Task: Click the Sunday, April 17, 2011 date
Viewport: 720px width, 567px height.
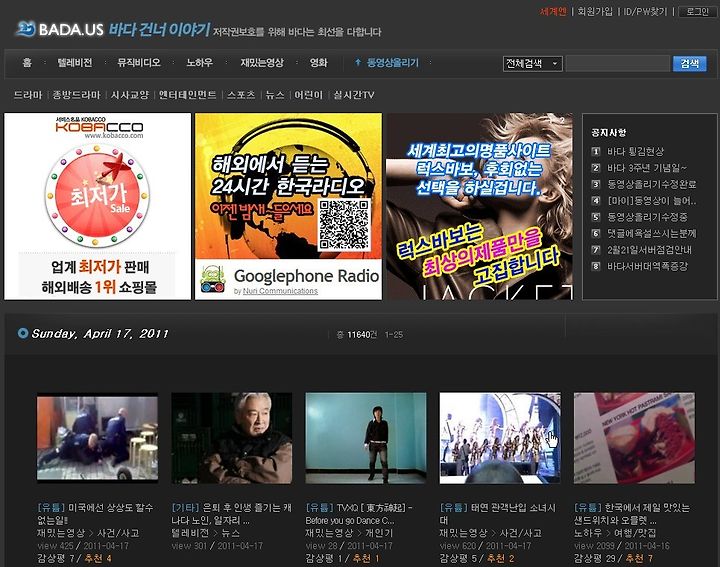Action: point(100,334)
